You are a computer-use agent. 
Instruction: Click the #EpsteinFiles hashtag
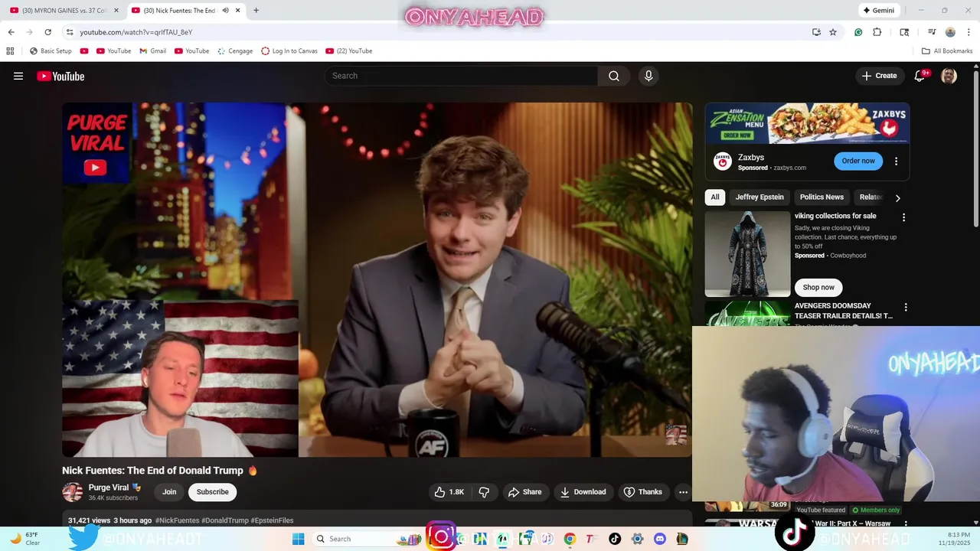(x=272, y=520)
